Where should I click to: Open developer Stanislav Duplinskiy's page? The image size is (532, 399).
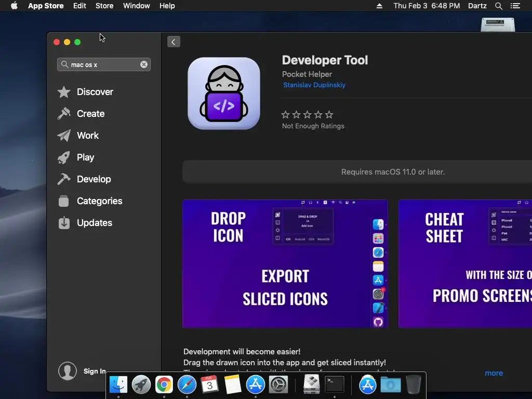click(314, 85)
